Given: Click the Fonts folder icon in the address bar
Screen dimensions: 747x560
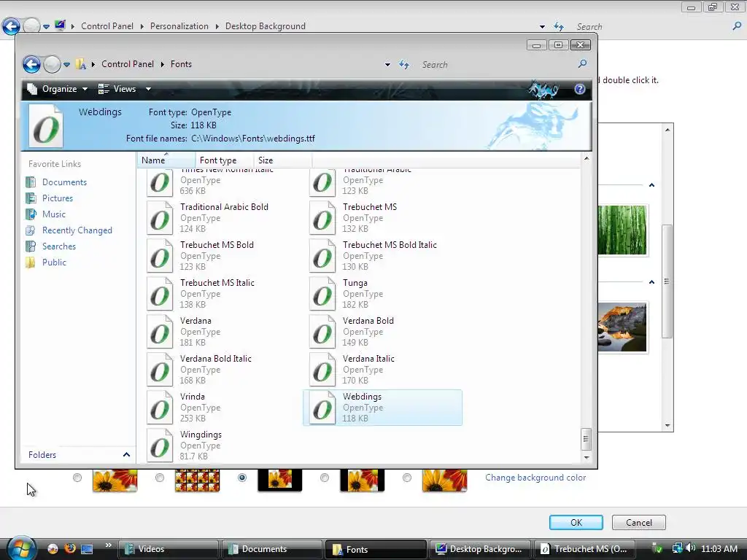Looking at the screenshot, I should [81, 64].
